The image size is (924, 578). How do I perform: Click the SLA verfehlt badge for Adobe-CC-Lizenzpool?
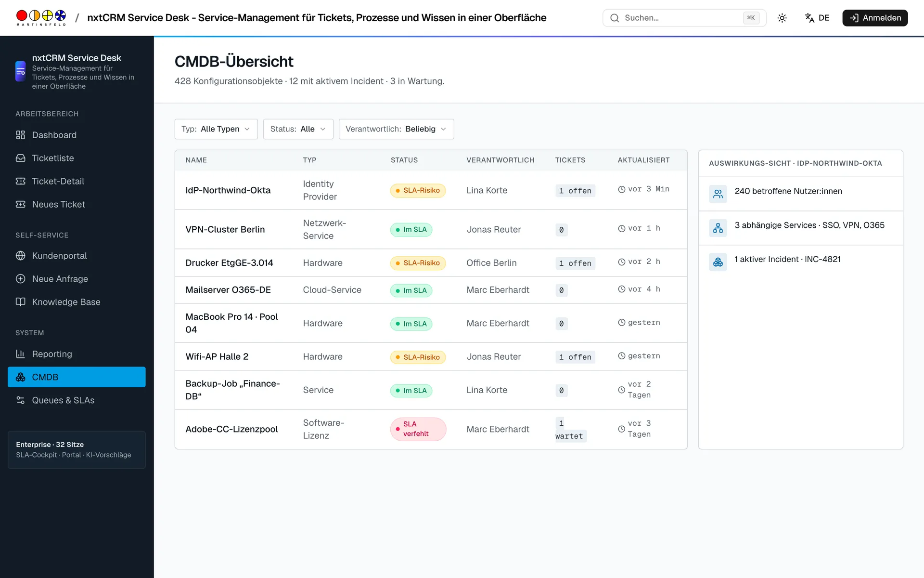coord(418,429)
